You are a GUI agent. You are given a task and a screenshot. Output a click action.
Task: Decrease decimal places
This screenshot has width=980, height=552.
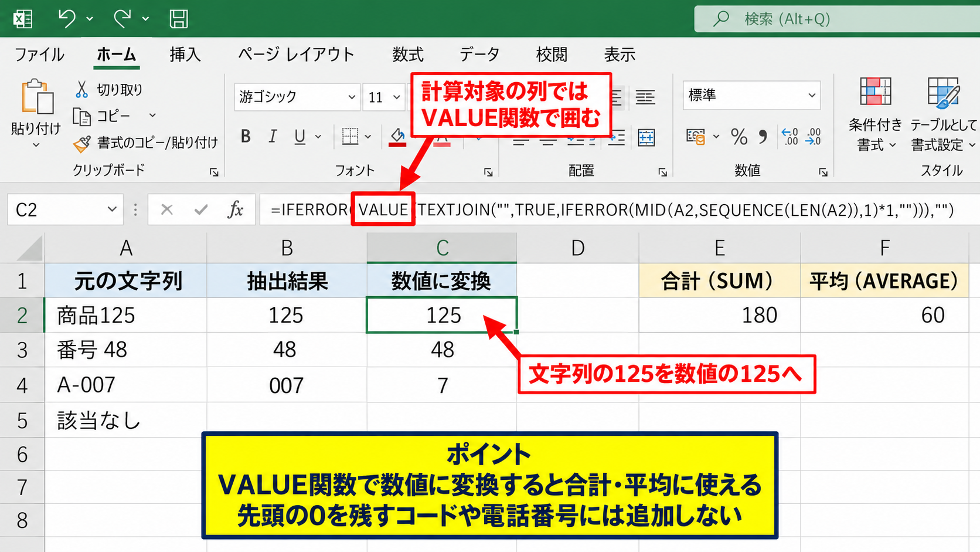813,137
